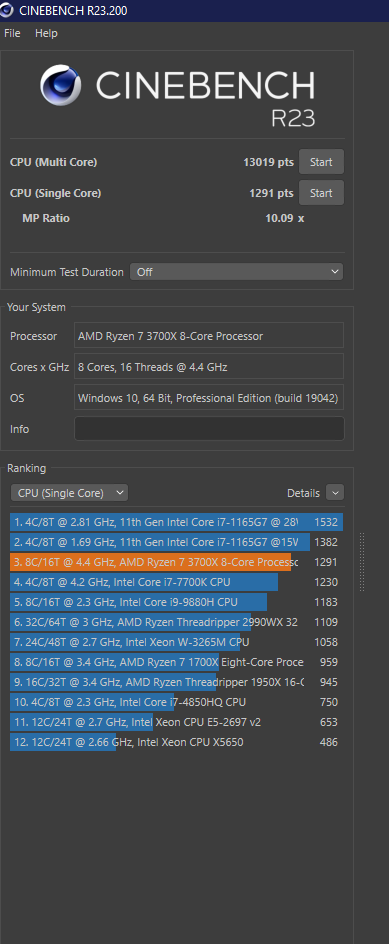Select the Core i7-1165G7 @15W ranking row
This screenshot has height=944, width=389.
[x=176, y=542]
